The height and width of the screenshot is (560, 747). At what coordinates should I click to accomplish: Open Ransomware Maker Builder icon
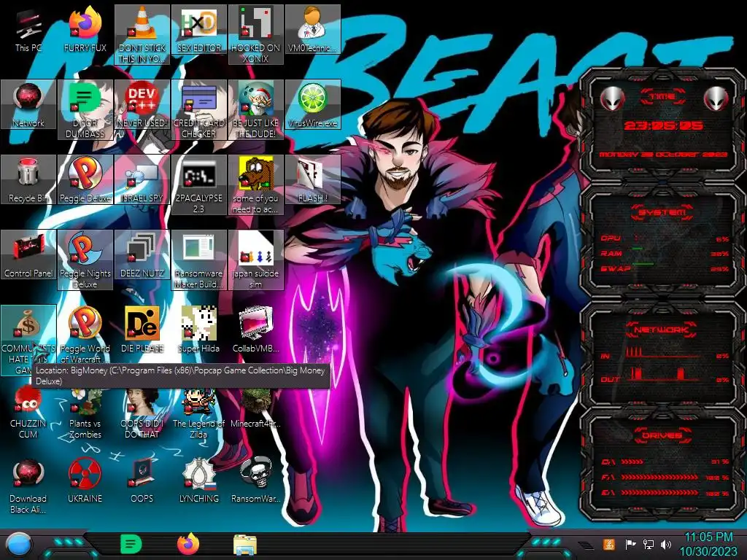(198, 260)
